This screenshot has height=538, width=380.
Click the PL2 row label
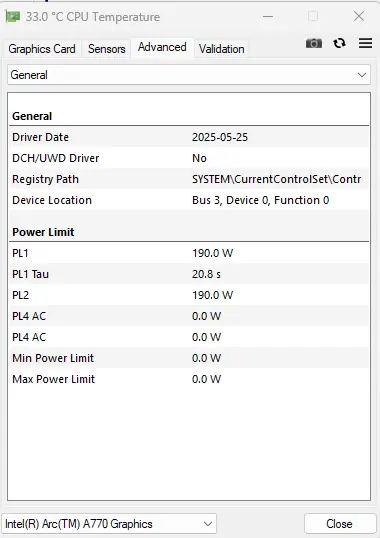tap(21, 295)
